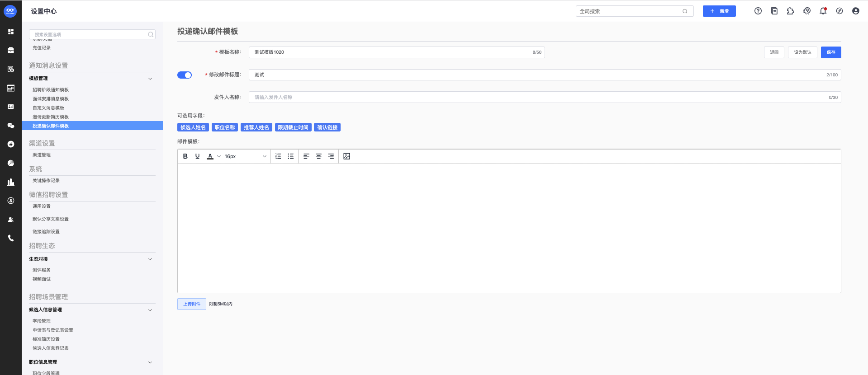The image size is (868, 375).
Task: Open the puzzle-piece plugins icon
Action: tap(791, 11)
